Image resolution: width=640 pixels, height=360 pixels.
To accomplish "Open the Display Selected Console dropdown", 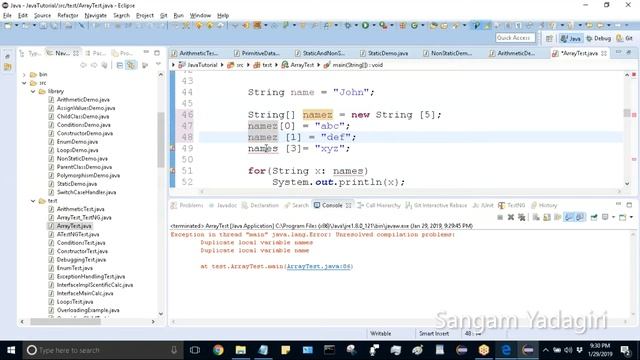I will 613,218.
